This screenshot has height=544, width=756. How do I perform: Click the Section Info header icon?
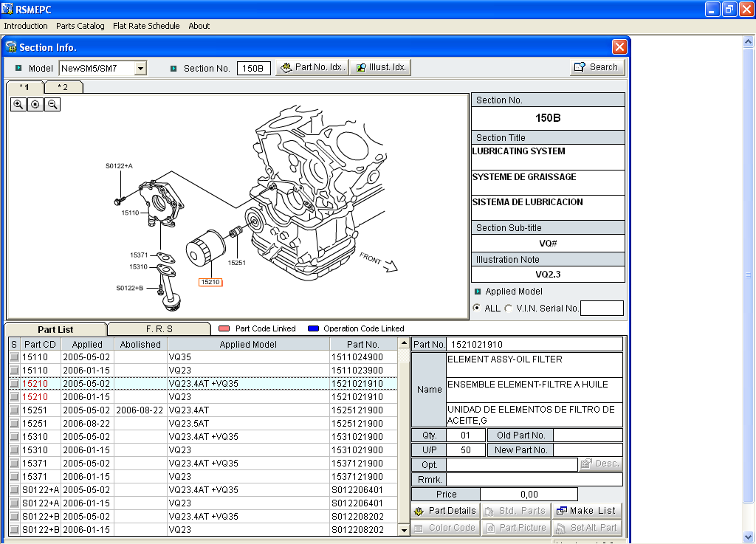click(x=10, y=47)
